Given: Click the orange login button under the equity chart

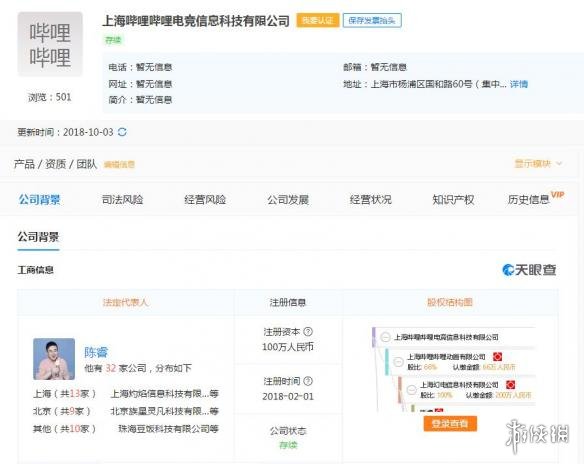Looking at the screenshot, I should click(450, 423).
